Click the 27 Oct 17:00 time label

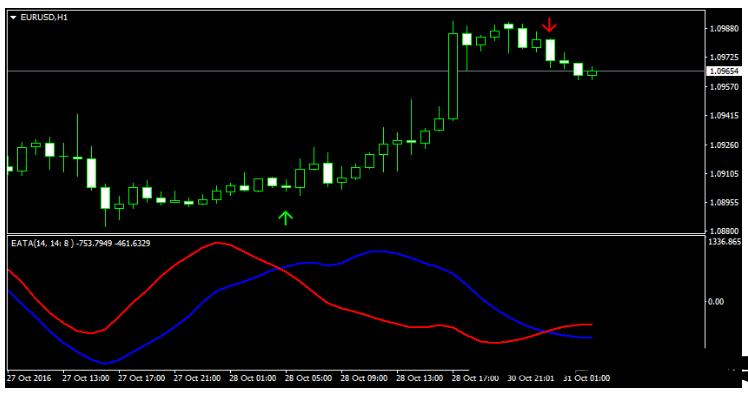(x=142, y=378)
